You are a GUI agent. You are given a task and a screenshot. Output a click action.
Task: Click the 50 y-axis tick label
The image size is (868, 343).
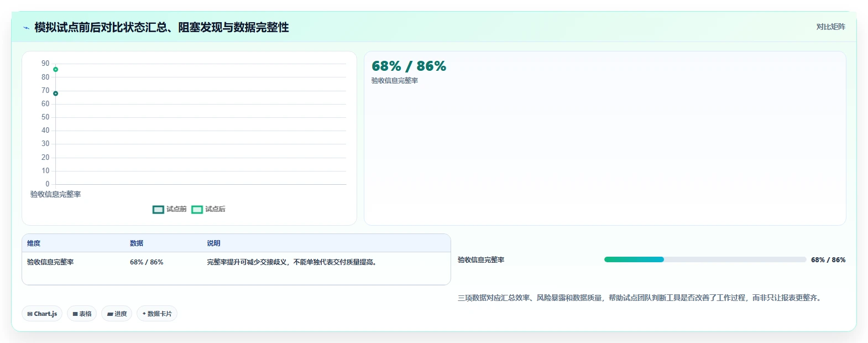[45, 117]
